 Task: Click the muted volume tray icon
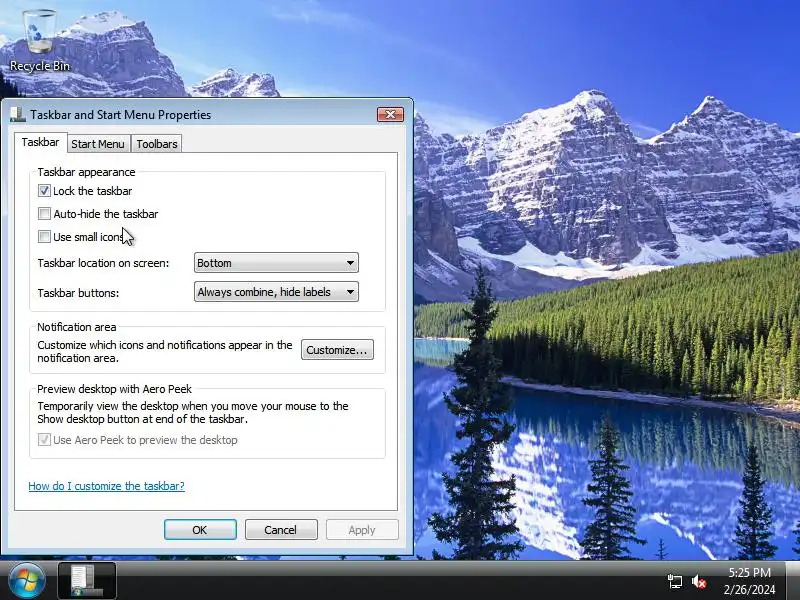pyautogui.click(x=699, y=582)
